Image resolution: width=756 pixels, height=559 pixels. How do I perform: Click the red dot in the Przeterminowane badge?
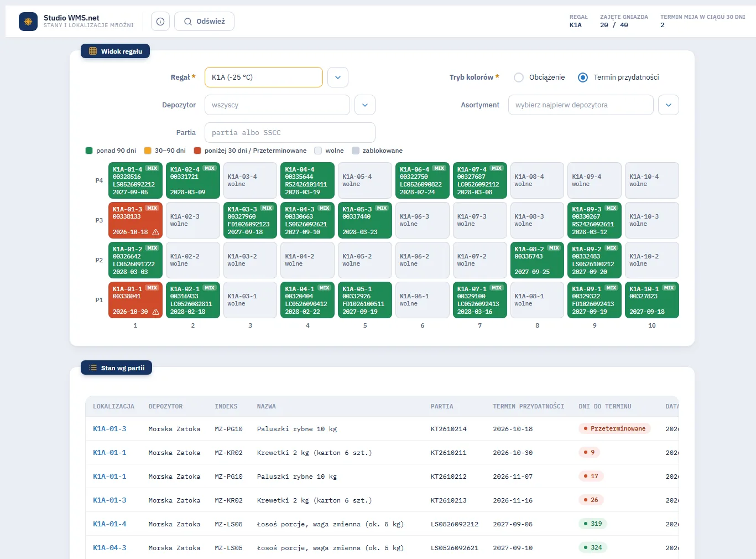(x=586, y=429)
